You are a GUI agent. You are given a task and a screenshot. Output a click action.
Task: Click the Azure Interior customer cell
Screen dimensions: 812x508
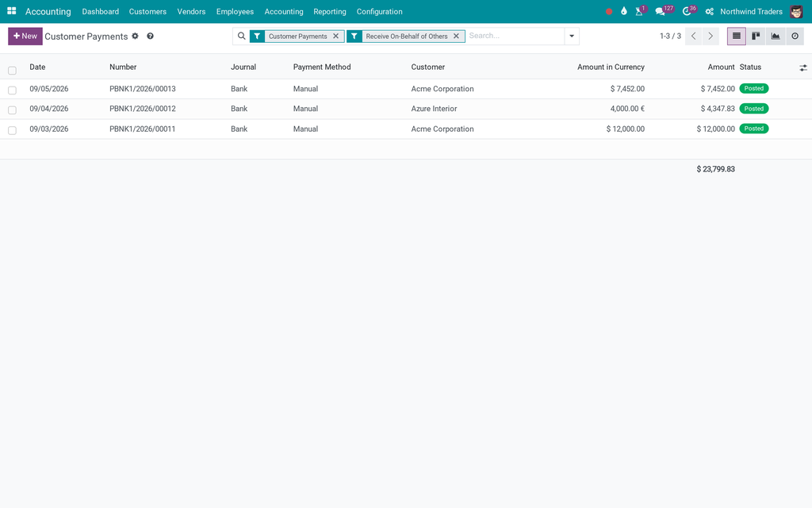coord(434,108)
